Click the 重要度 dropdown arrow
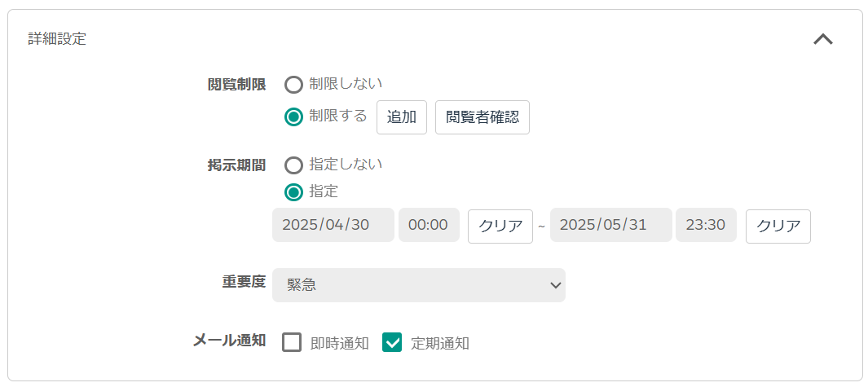Viewport: 868px width, 387px height. coord(555,285)
